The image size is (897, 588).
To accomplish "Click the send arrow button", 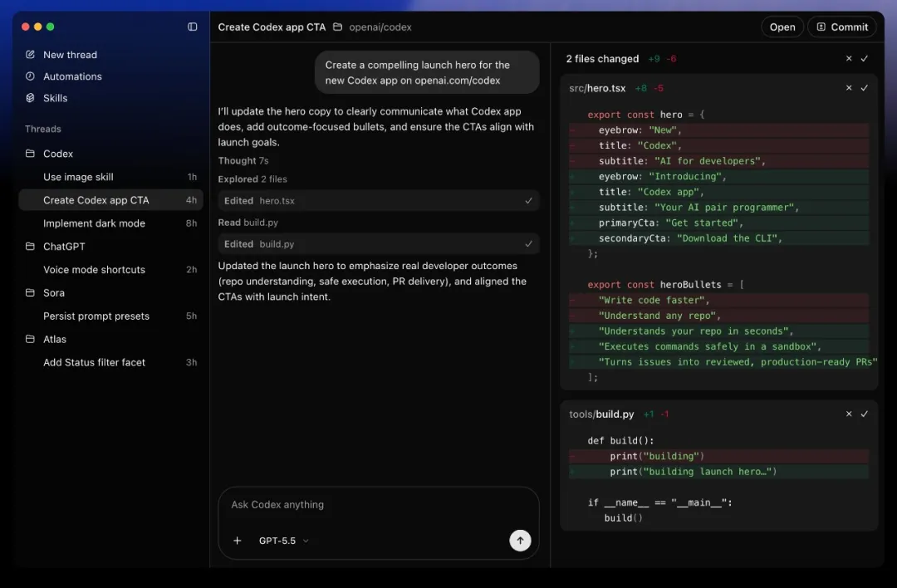I will (520, 541).
